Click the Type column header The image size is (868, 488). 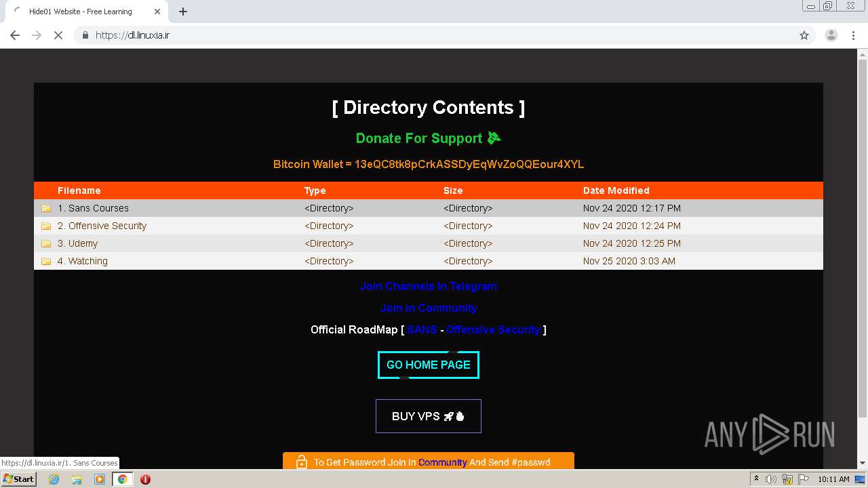tap(315, 190)
